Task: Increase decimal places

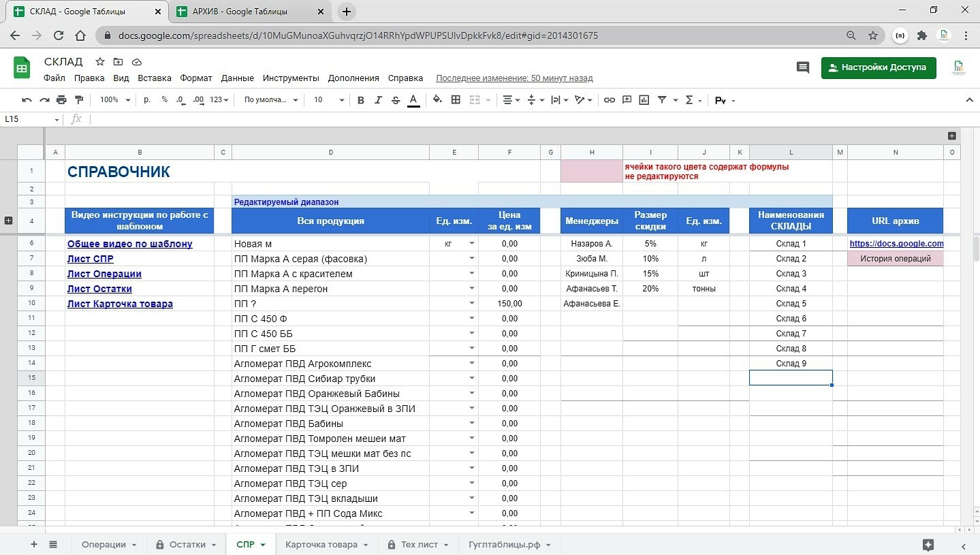Action: (198, 100)
